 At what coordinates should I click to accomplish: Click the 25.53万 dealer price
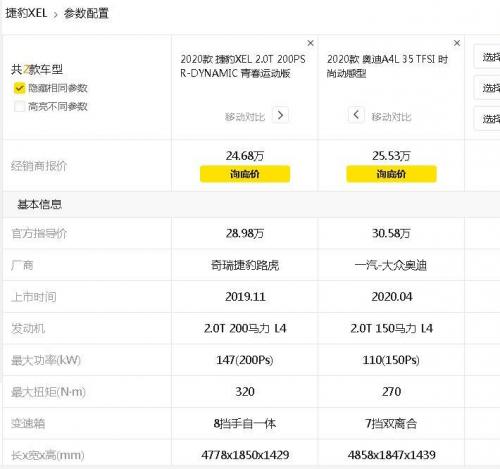[391, 156]
